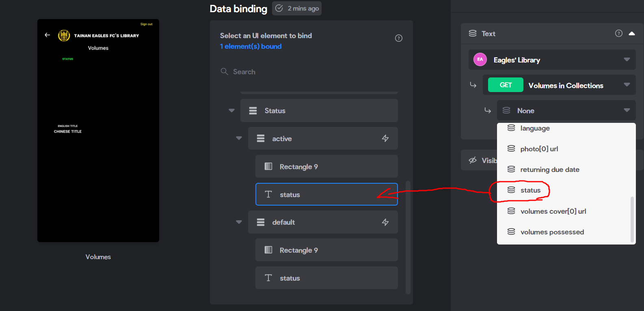
Task: Toggle the Visibility eye icon
Action: tap(473, 160)
